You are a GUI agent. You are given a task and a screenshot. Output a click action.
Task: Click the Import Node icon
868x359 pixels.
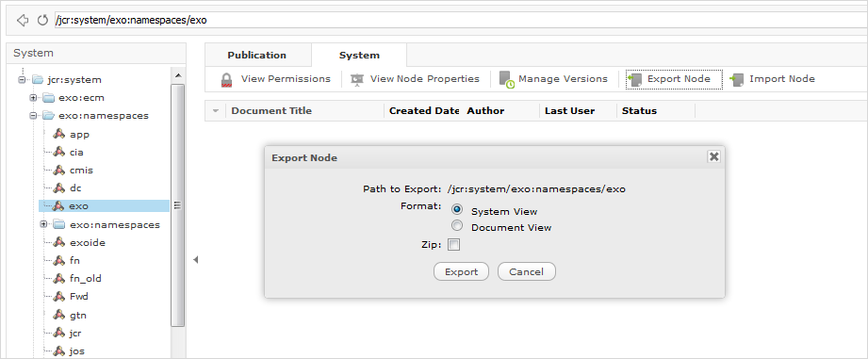pos(736,80)
